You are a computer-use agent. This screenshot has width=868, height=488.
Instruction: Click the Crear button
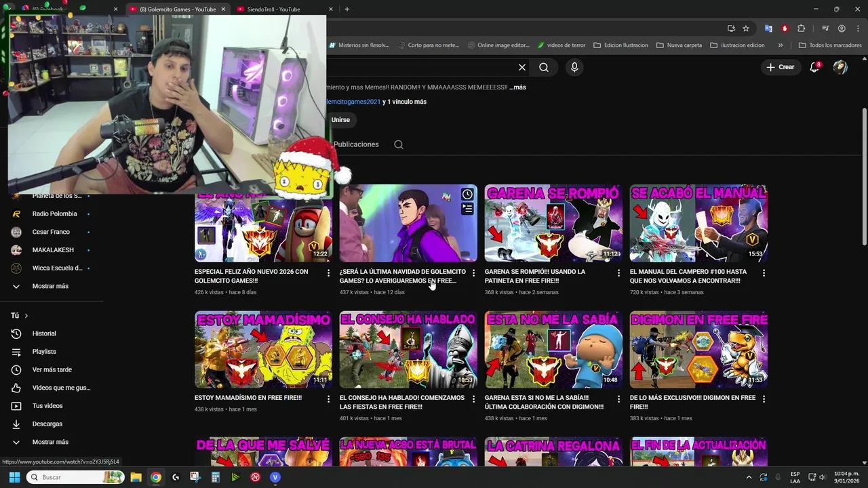point(781,67)
